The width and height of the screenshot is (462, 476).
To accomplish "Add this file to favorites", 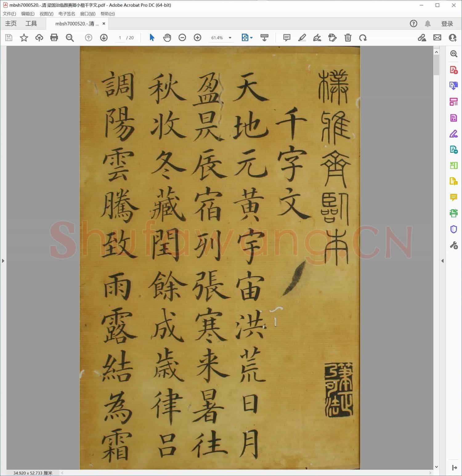I will 24,38.
